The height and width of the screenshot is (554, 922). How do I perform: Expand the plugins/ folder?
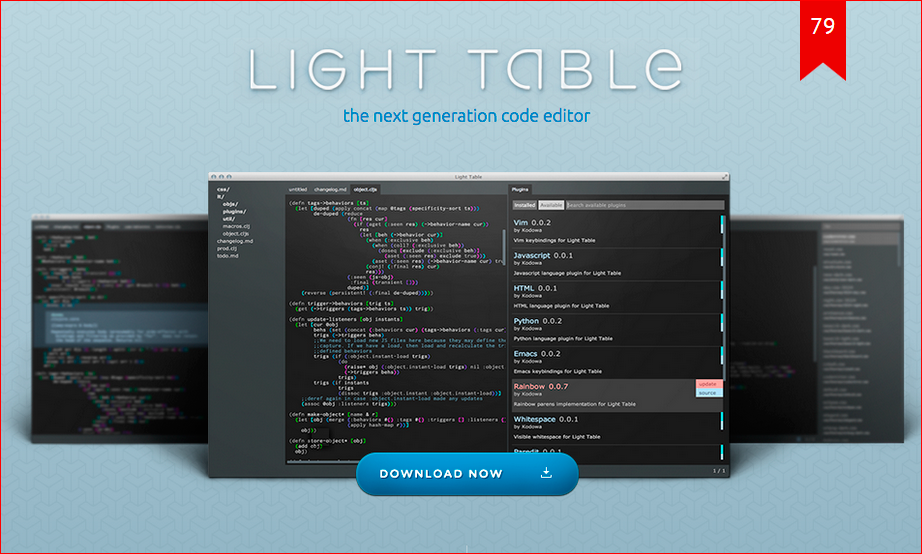[234, 211]
